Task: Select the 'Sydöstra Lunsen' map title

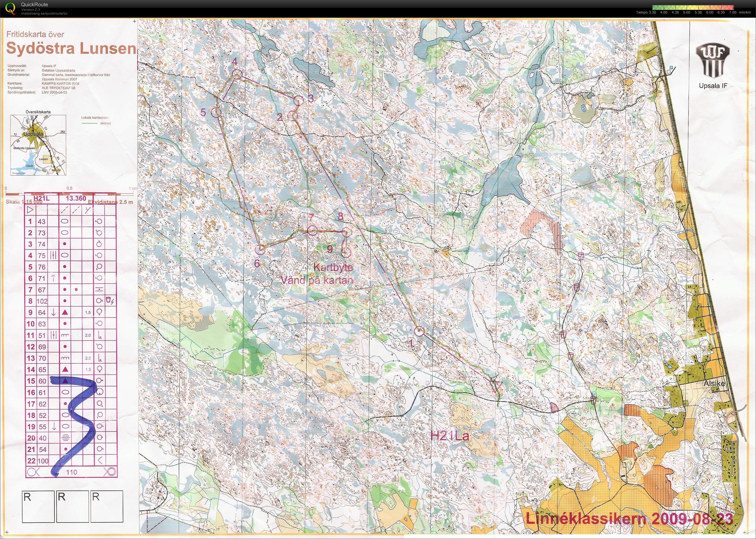Action: click(x=71, y=48)
